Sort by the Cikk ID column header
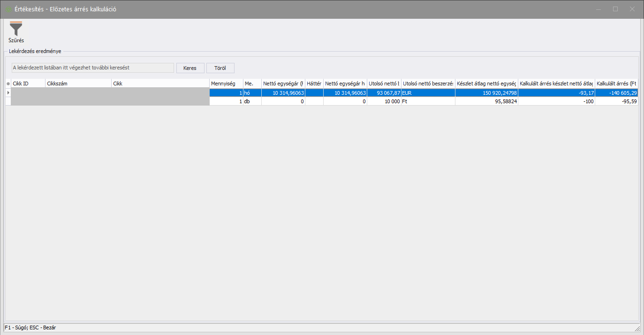The width and height of the screenshot is (644, 335). 28,84
